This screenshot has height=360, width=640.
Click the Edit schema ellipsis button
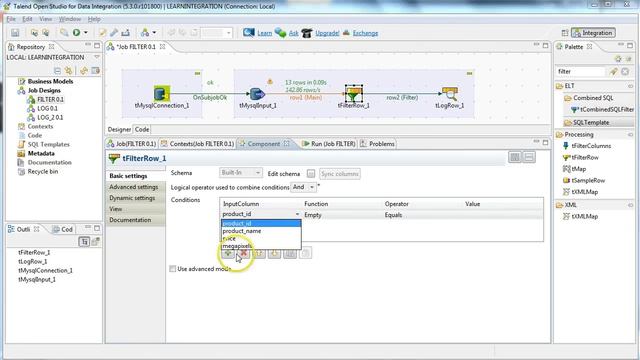click(311, 174)
